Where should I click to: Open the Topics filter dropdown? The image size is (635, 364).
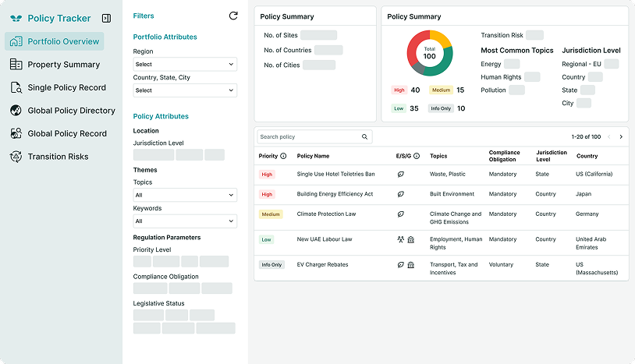(184, 195)
